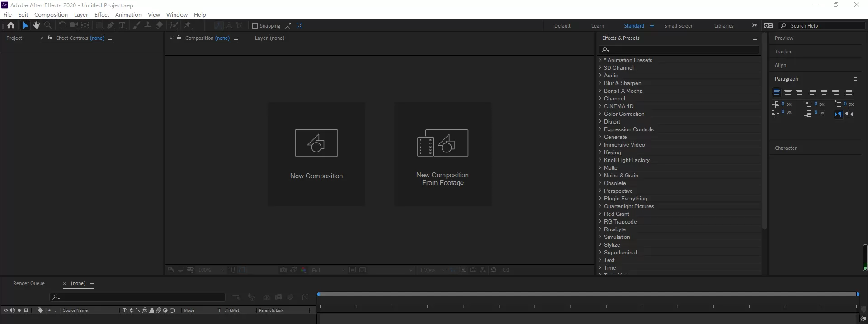
Task: Expand the Blur & Sharpen category
Action: point(600,83)
